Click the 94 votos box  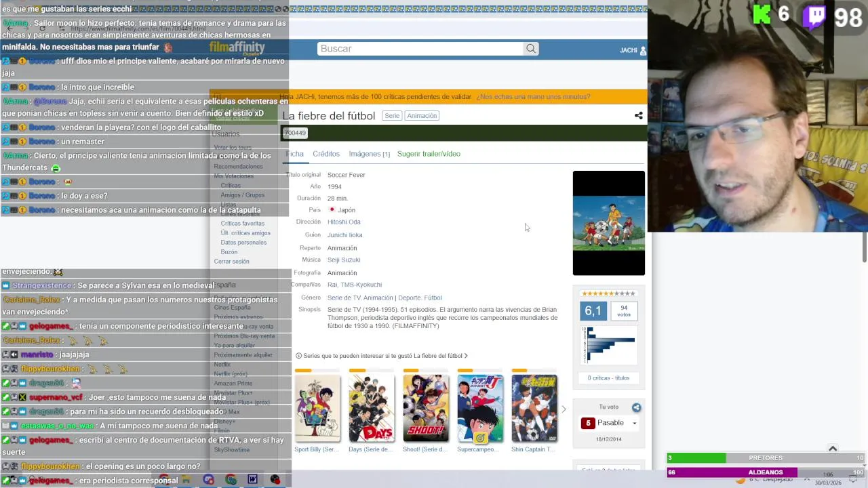coord(624,311)
